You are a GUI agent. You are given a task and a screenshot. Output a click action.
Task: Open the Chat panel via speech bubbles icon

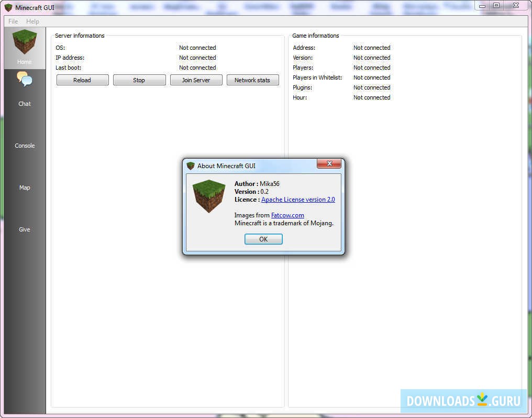[24, 80]
